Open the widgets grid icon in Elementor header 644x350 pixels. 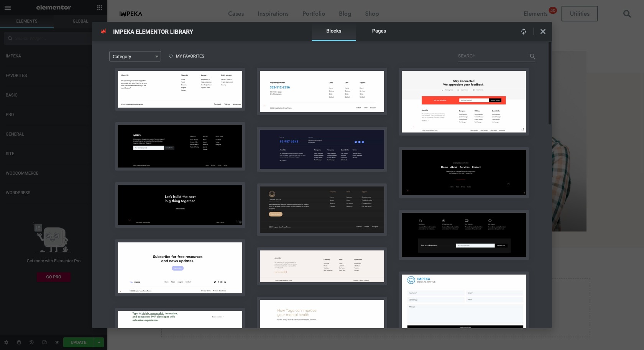coord(100,8)
